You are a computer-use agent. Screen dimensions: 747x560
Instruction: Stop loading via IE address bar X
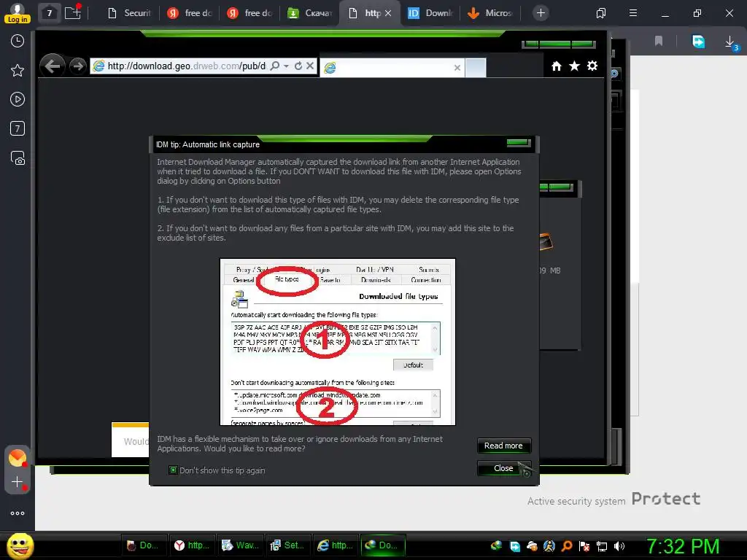pos(310,66)
